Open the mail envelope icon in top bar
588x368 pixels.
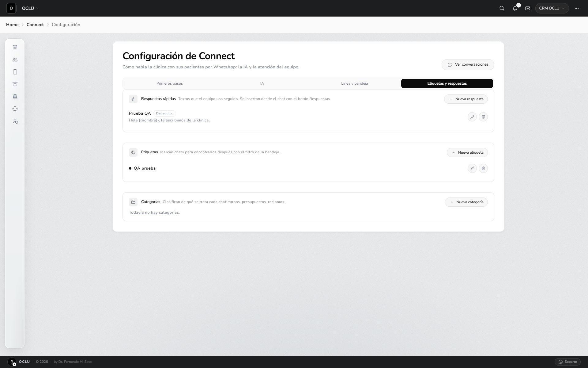528,8
